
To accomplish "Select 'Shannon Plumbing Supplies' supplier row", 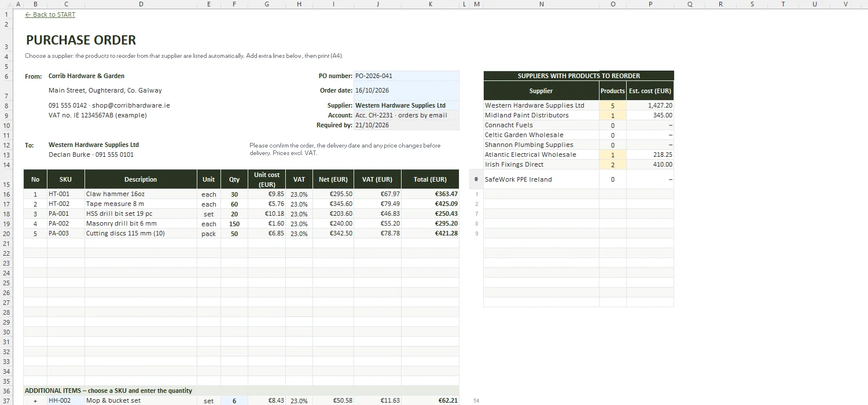I will pos(541,145).
